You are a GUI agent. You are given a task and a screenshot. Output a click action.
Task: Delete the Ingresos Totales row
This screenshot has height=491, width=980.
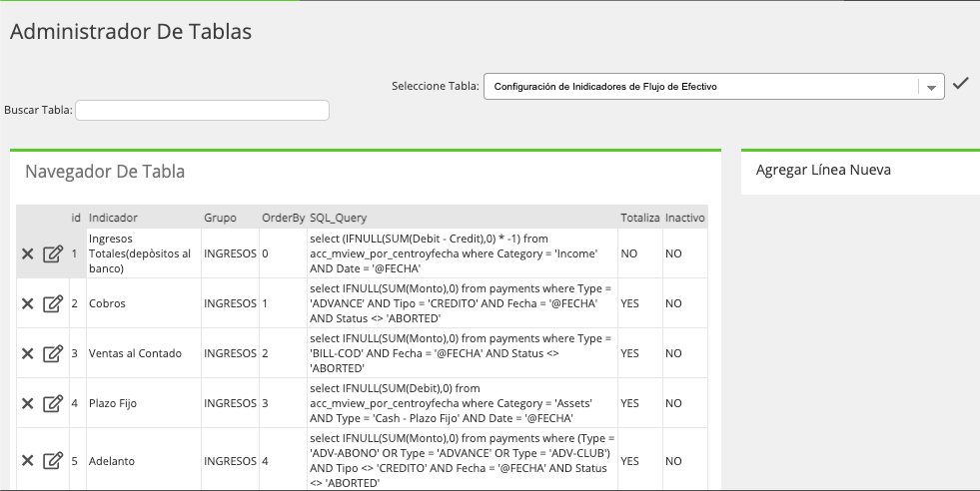point(28,253)
